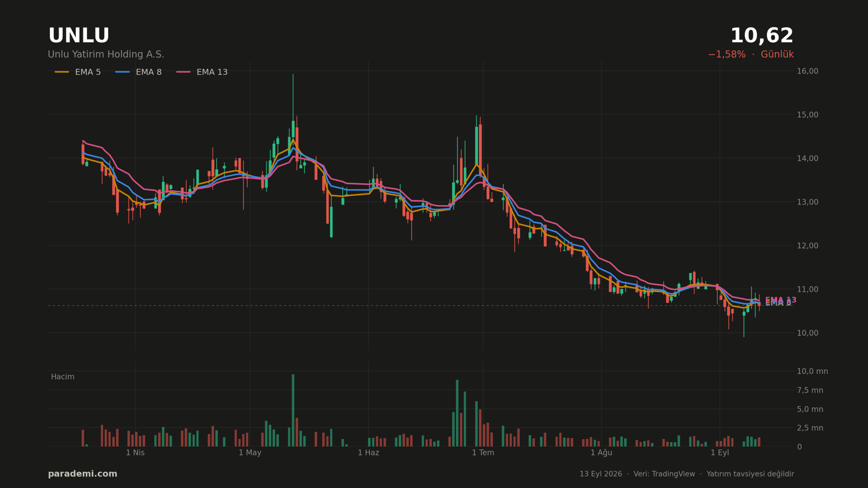Click the 16,00 price axis label

(x=808, y=71)
